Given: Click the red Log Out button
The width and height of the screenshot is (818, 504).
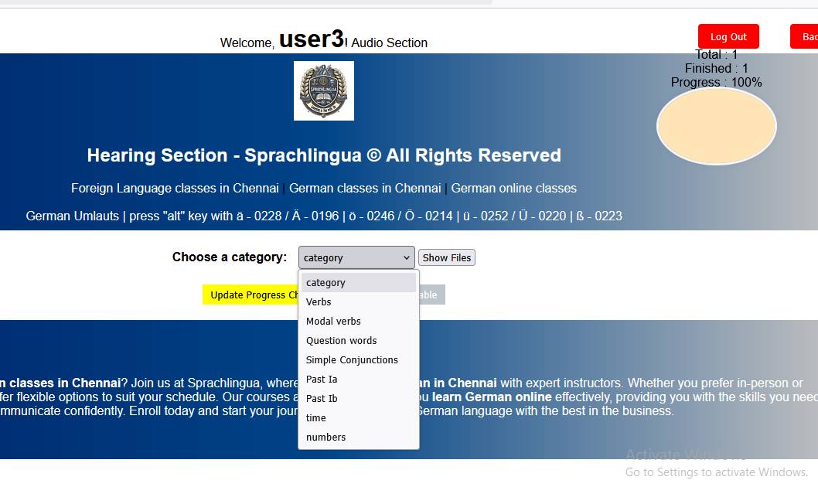Looking at the screenshot, I should pyautogui.click(x=728, y=36).
